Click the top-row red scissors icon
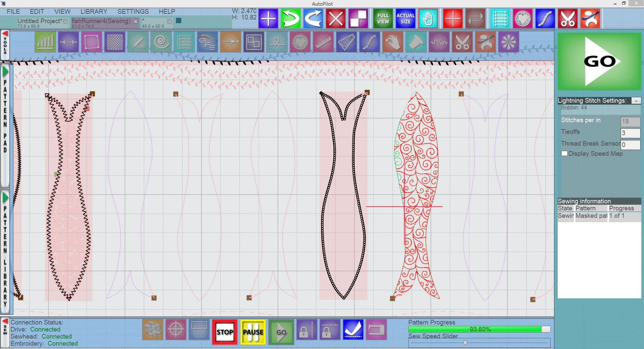Screen dimensions: 644x349 coord(567,18)
